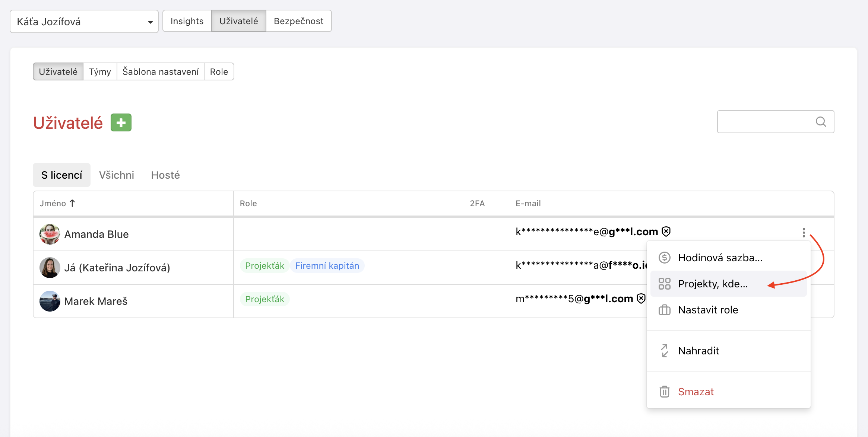Show the Všichni users filter
Screen dimensions: 868x437
[x=116, y=175]
